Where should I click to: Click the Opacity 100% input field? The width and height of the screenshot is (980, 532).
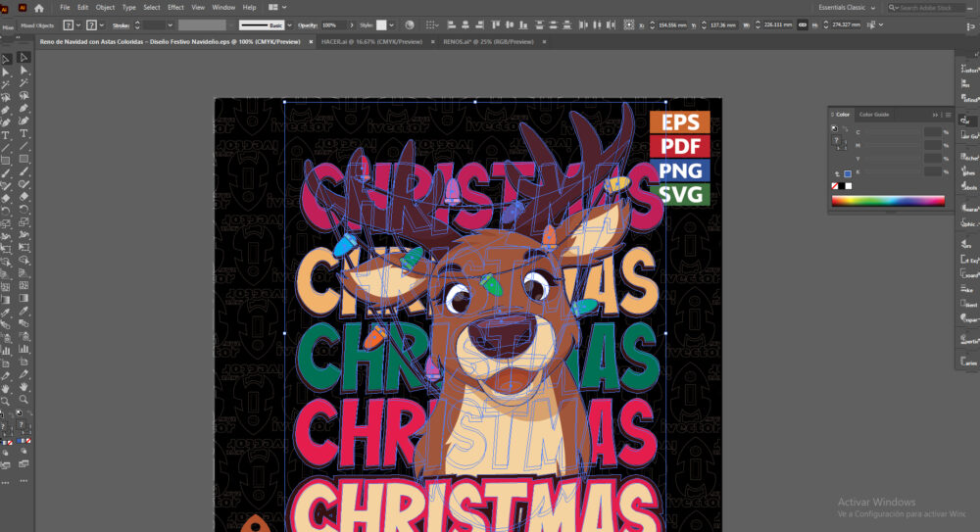[x=334, y=25]
